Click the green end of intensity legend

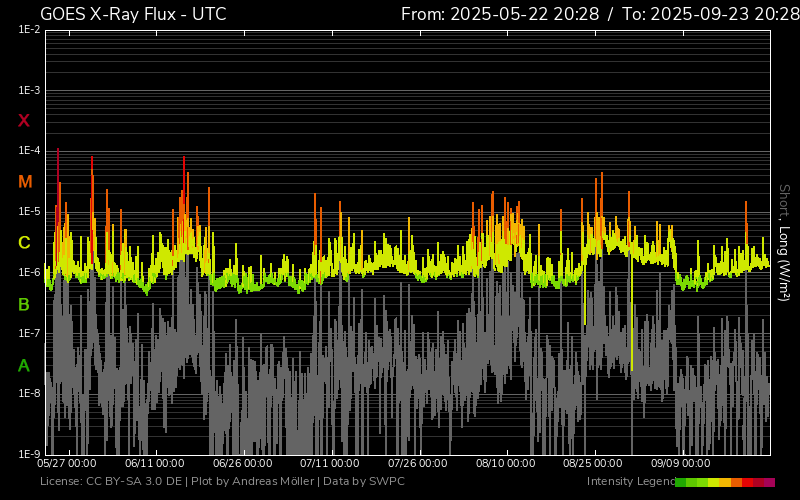pos(681,482)
